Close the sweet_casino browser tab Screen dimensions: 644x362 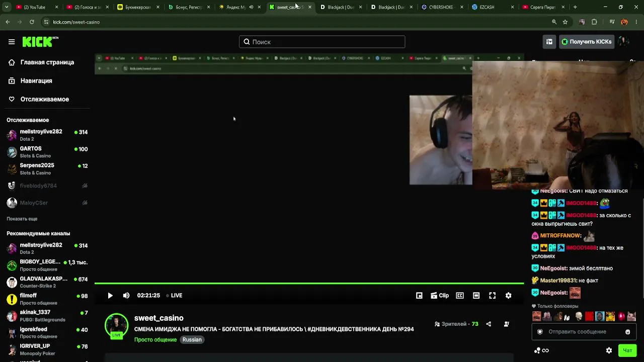tap(309, 7)
